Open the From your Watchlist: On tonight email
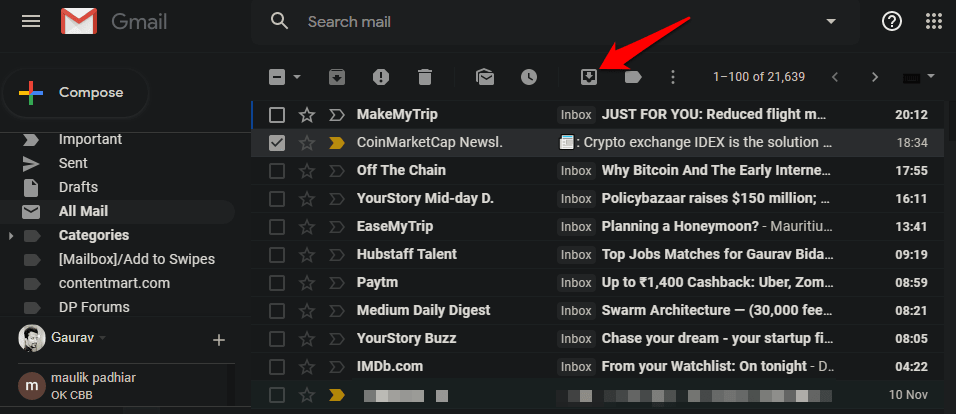The height and width of the screenshot is (414, 956). coord(599,367)
